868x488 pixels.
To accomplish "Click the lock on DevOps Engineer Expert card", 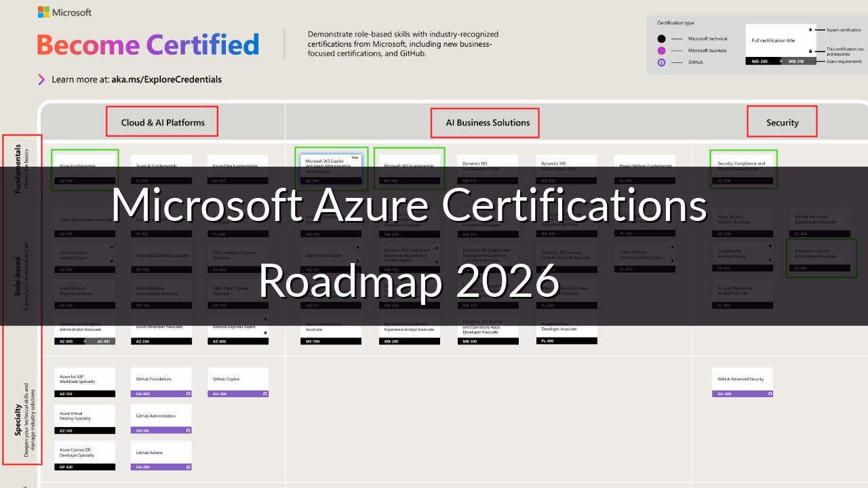I will (265, 332).
